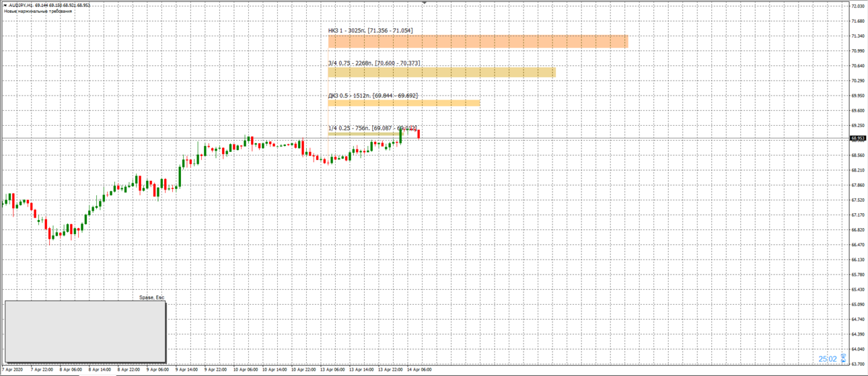
Task: Click the 70.640 price scale label
Action: 858,66
